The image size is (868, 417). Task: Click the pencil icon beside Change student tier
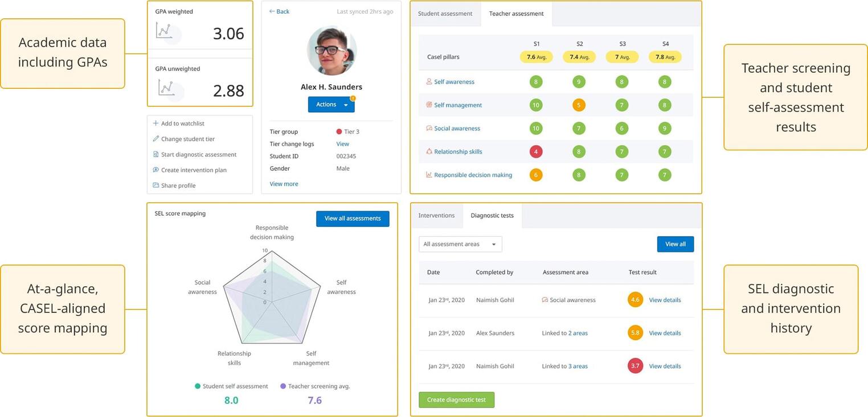pyautogui.click(x=156, y=139)
